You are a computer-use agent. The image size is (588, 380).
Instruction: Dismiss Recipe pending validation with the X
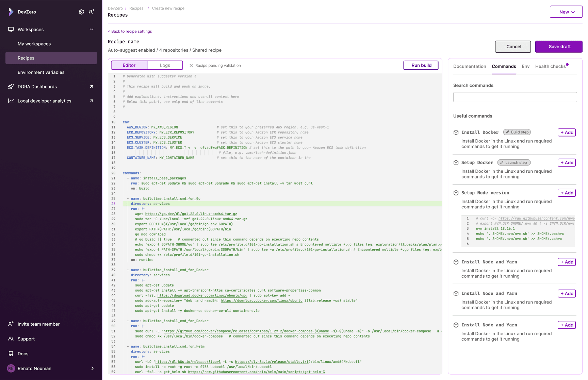coord(191,65)
